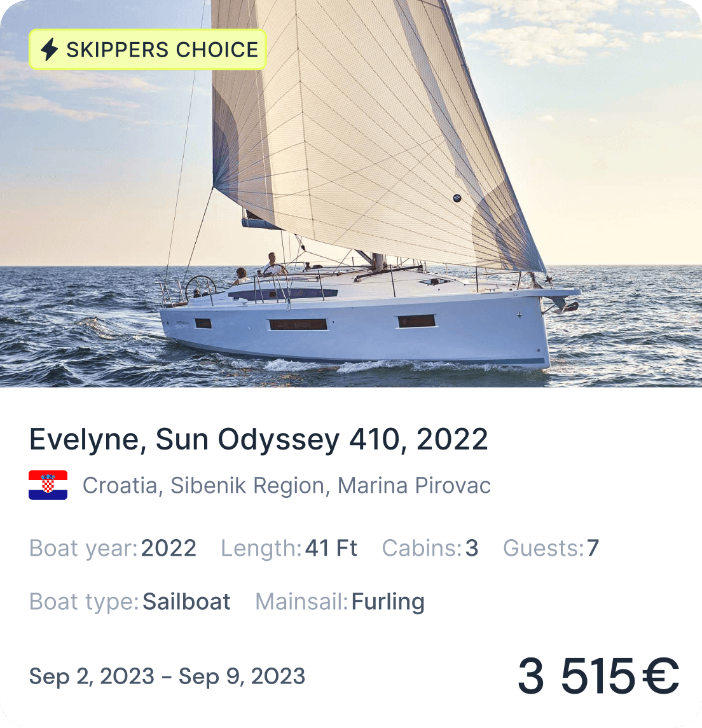Click the Croatia flag icon
Viewport: 702px width, 728px height.
[48, 485]
